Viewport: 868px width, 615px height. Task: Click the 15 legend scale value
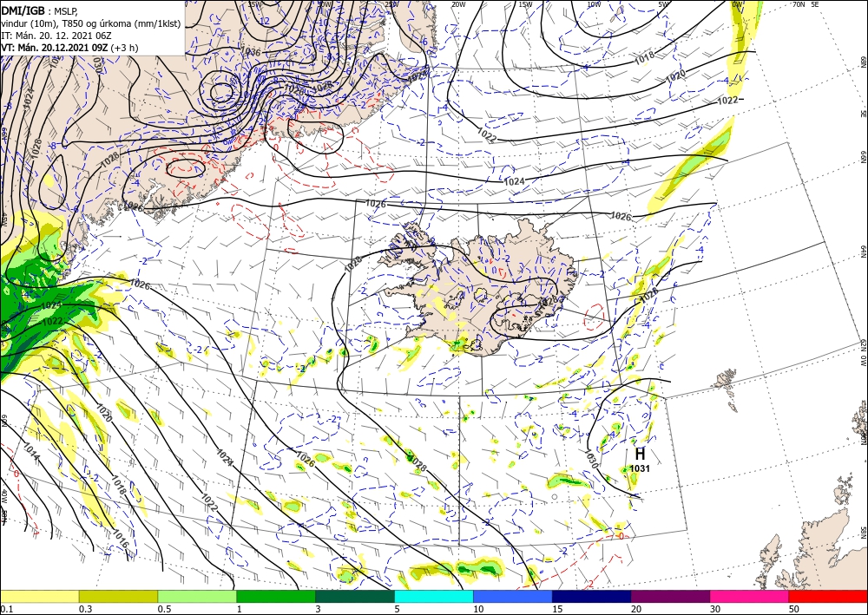coord(557,609)
